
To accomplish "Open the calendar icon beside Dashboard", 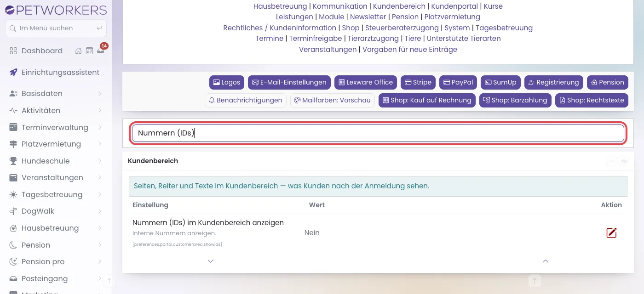I will (x=90, y=51).
